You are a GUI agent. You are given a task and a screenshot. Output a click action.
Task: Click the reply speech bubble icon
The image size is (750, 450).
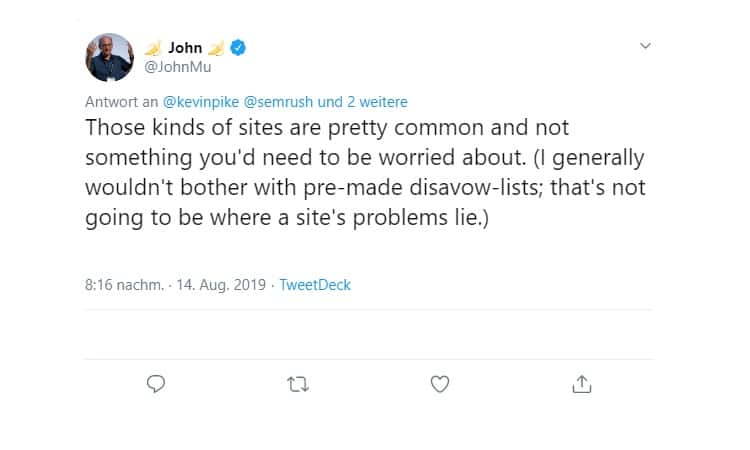coord(156,384)
